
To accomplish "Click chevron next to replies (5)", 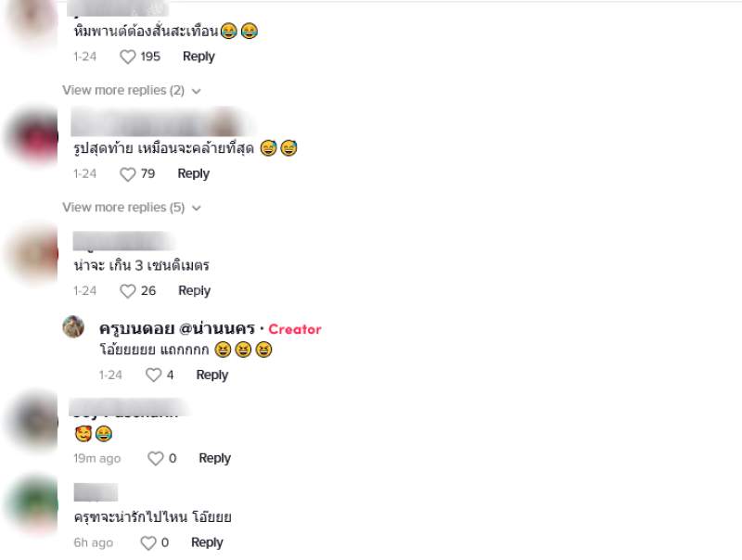I will [x=197, y=208].
